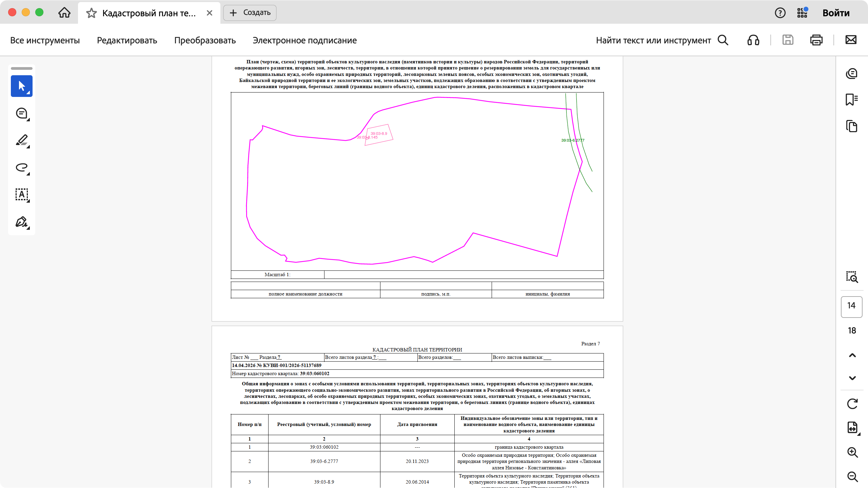Click the total page count 18
868x488 pixels.
(x=852, y=331)
